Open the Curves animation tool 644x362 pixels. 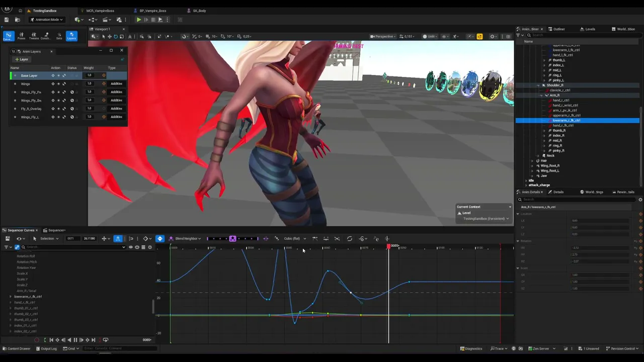8,36
